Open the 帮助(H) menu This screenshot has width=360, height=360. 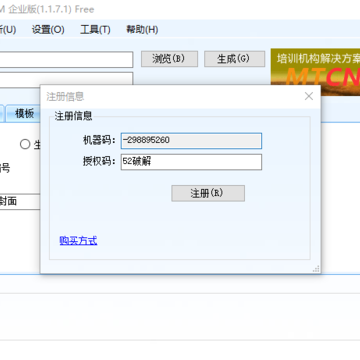pos(142,30)
